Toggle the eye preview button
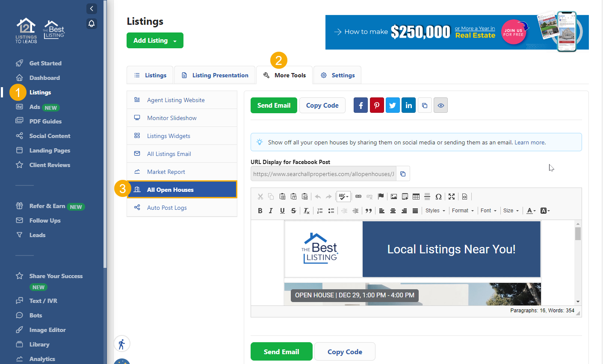Viewport: 603px width, 364px height. click(x=440, y=106)
